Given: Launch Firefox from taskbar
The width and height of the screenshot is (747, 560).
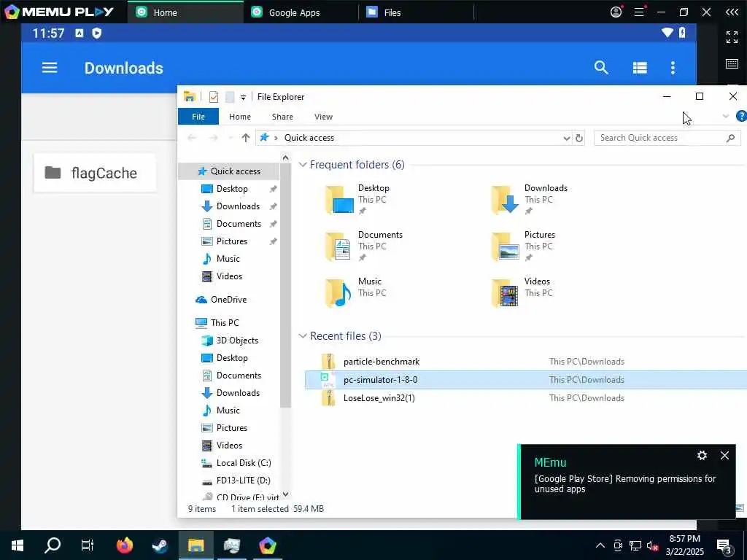Looking at the screenshot, I should click(124, 545).
